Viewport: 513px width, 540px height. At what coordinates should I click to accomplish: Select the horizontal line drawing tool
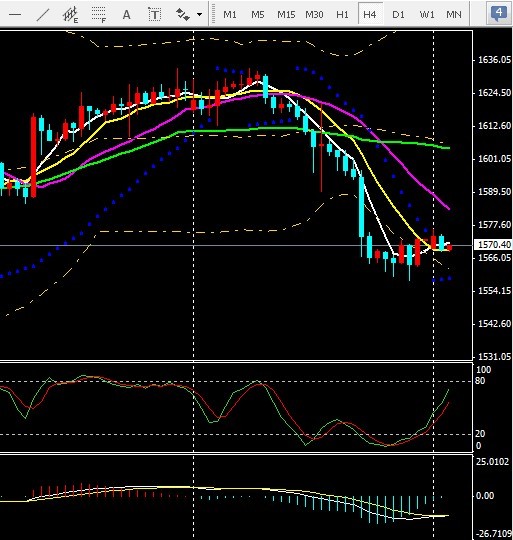15,14
